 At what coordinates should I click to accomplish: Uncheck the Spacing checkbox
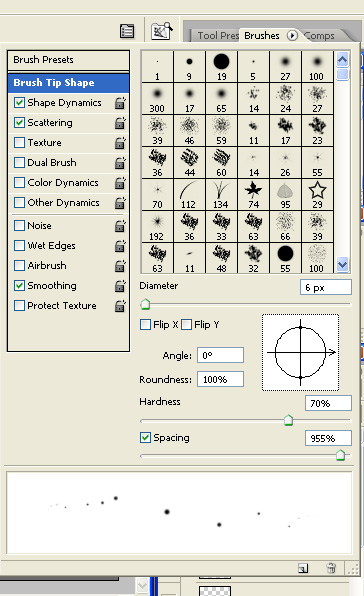[146, 437]
